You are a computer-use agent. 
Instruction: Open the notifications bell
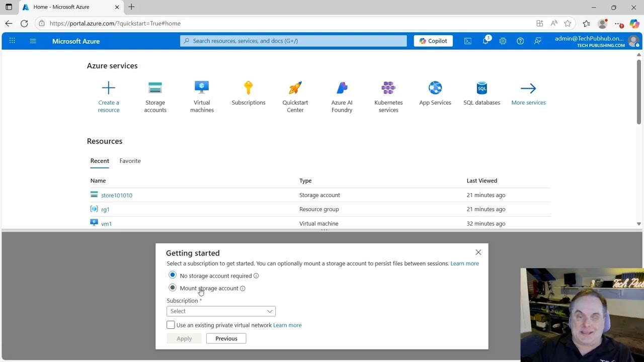[486, 41]
